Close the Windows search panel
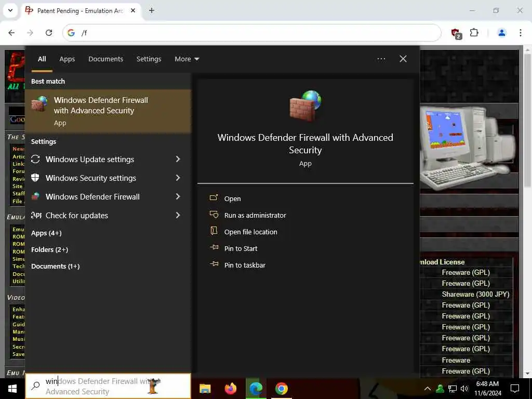532x399 pixels. pyautogui.click(x=403, y=59)
